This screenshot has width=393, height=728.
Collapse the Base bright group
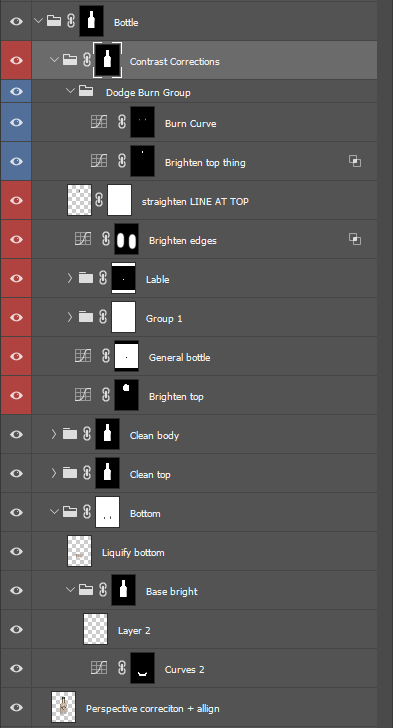coord(70,590)
